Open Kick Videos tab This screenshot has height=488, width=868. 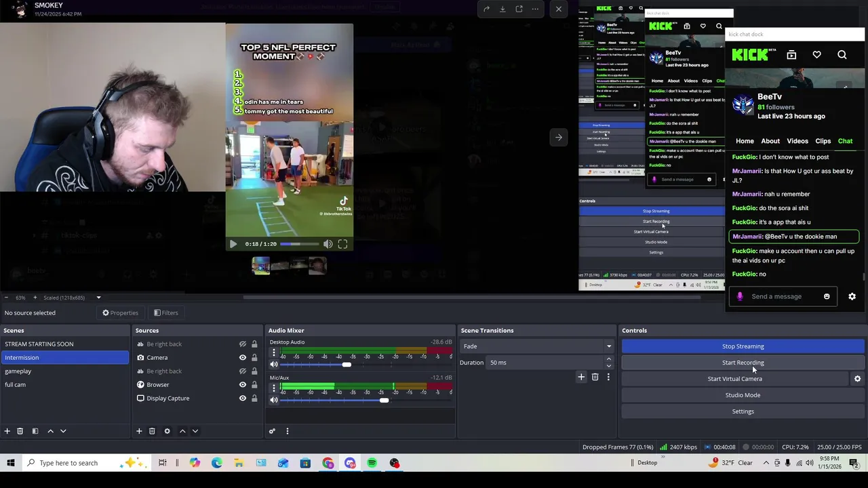pyautogui.click(x=797, y=141)
